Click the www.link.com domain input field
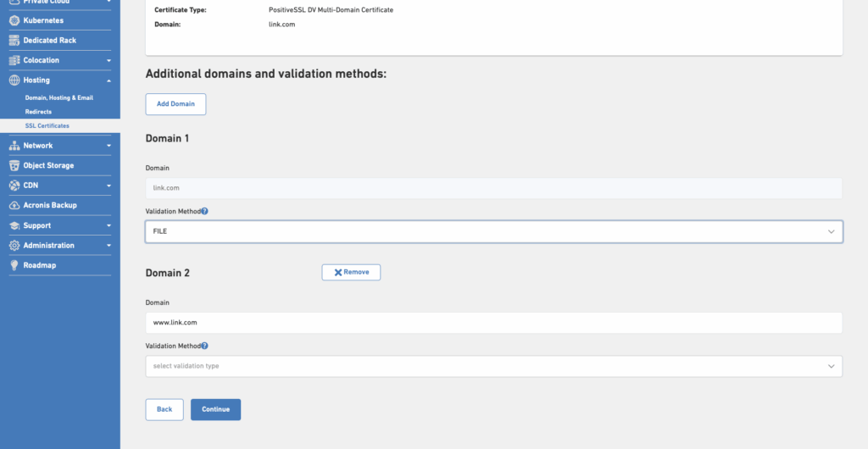The height and width of the screenshot is (449, 868). (494, 323)
